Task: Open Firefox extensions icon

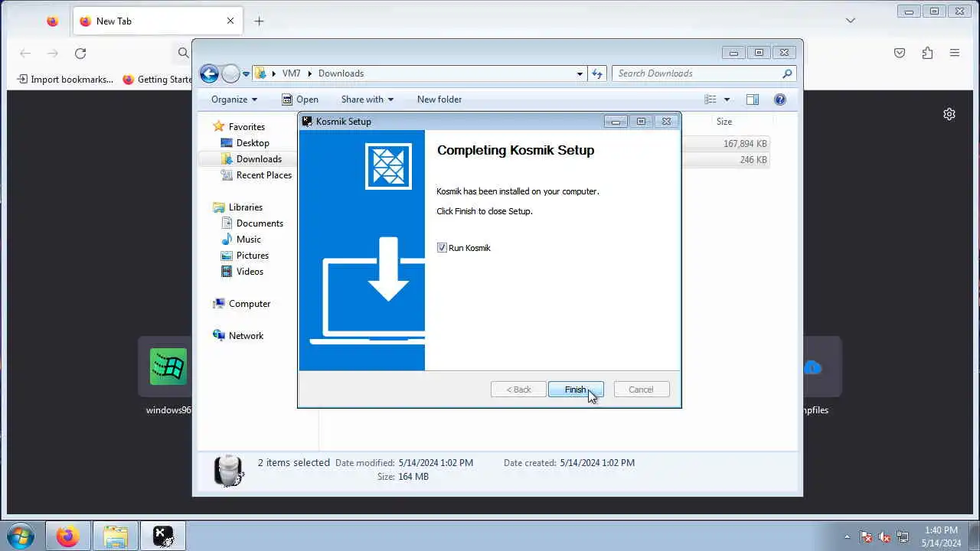Action: point(927,53)
